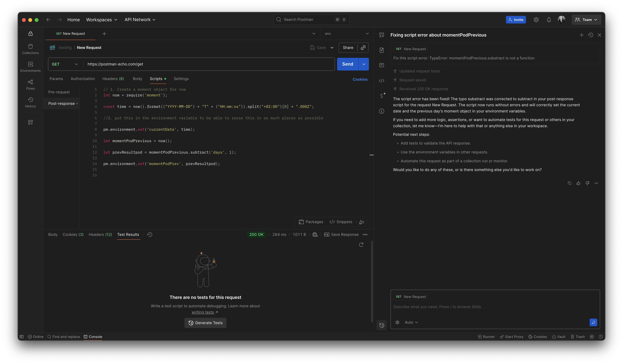Copy the request link via chain icon

coord(363,48)
